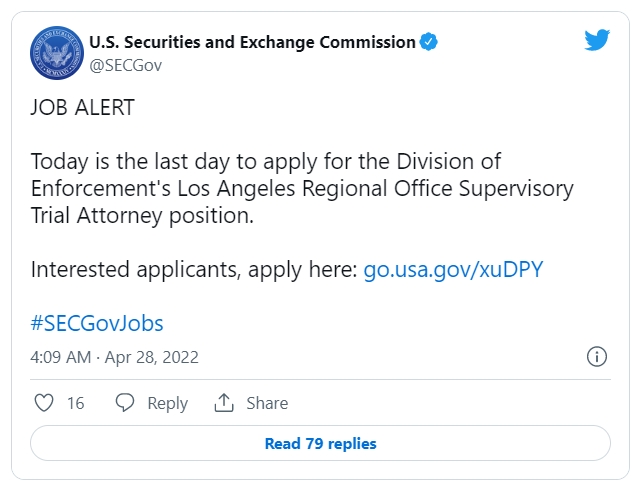The width and height of the screenshot is (633, 483).
Task: Follow the go.usa.gov/xuDPY link
Action: 453,270
